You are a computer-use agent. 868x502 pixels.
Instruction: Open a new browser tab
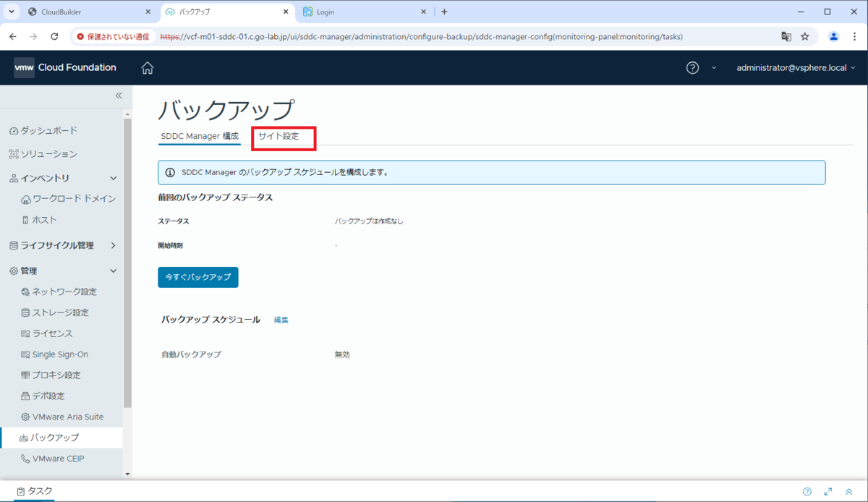[x=444, y=12]
